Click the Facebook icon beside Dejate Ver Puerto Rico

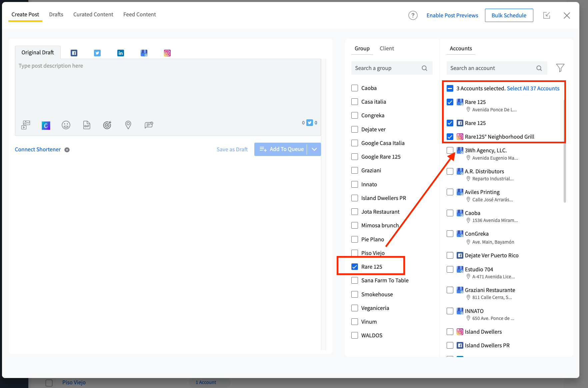click(460, 255)
